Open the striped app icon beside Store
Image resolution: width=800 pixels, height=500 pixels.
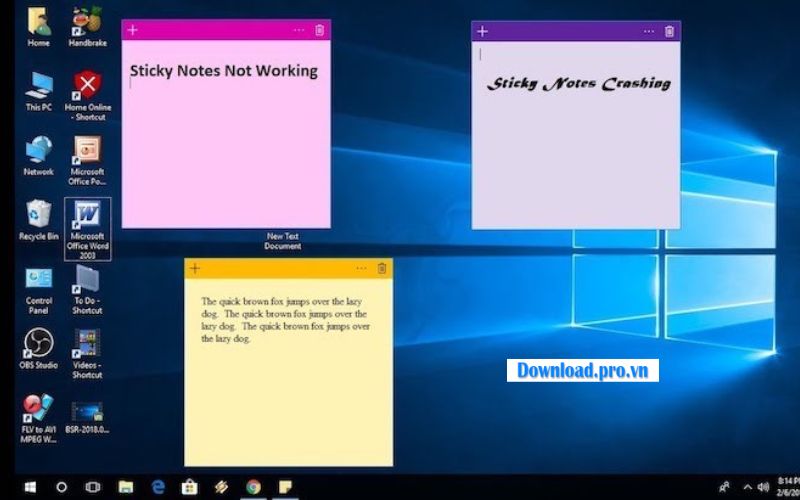coord(221,487)
